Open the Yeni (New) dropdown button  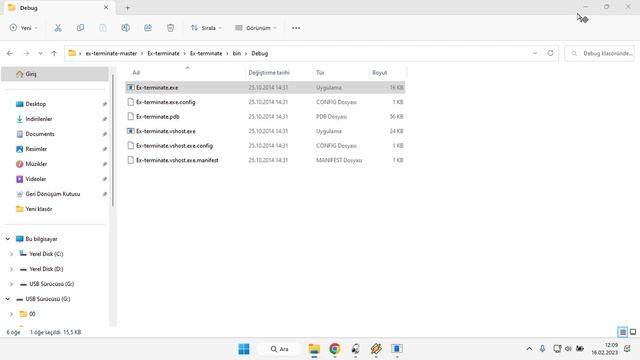[23, 28]
